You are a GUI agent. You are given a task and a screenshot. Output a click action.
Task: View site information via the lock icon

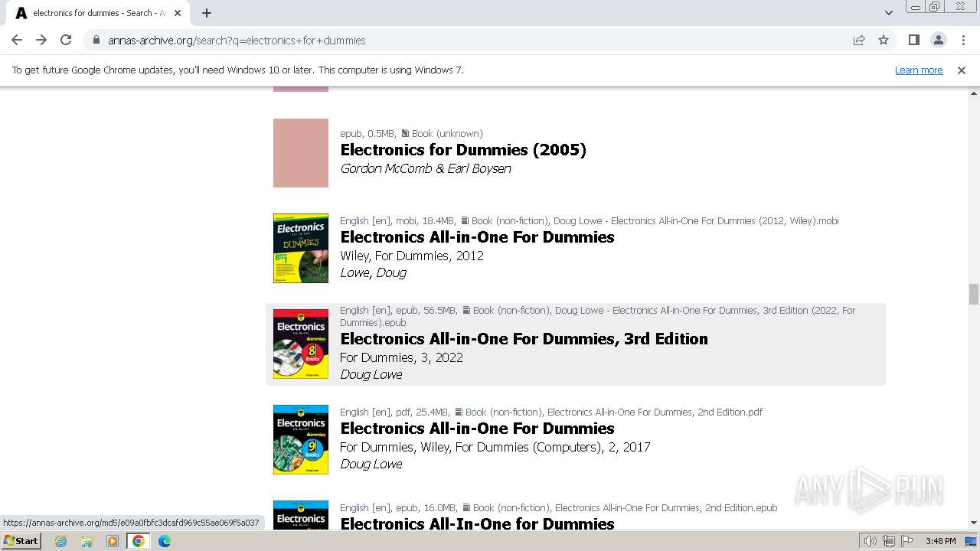96,40
